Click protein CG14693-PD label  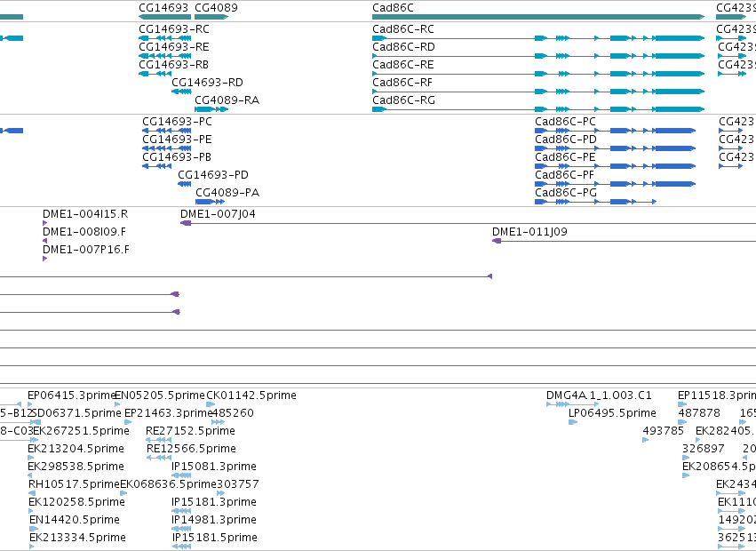(x=213, y=175)
